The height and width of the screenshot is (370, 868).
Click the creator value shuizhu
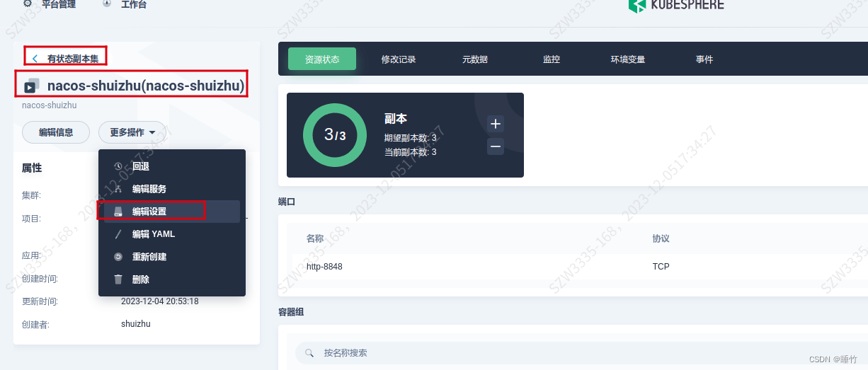[x=136, y=324]
